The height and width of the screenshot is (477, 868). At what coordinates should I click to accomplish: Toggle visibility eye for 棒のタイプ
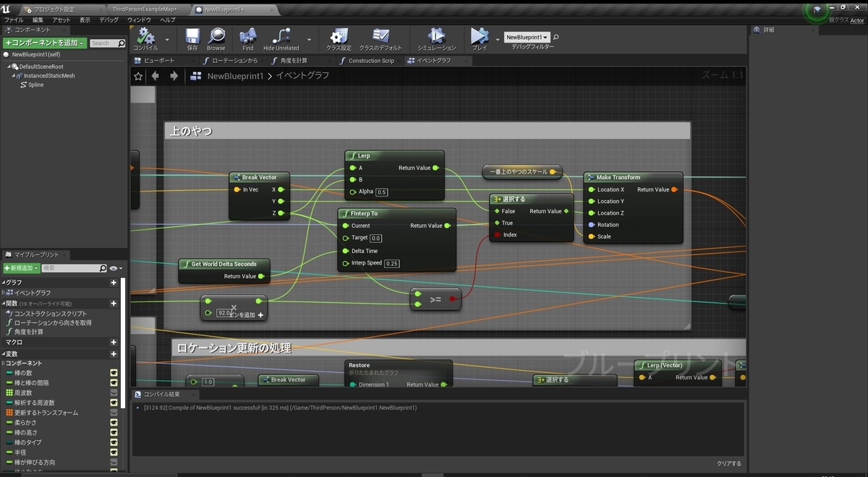(114, 442)
